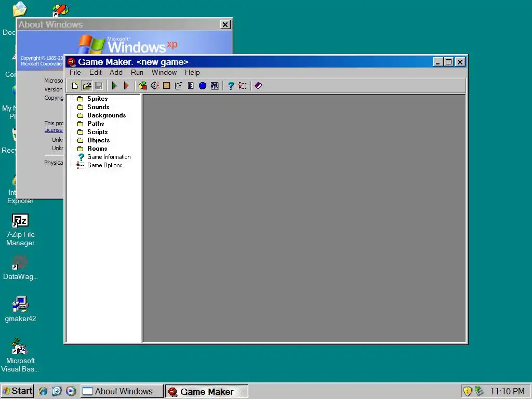Click the Game Information question mark tree icon

pyautogui.click(x=81, y=157)
